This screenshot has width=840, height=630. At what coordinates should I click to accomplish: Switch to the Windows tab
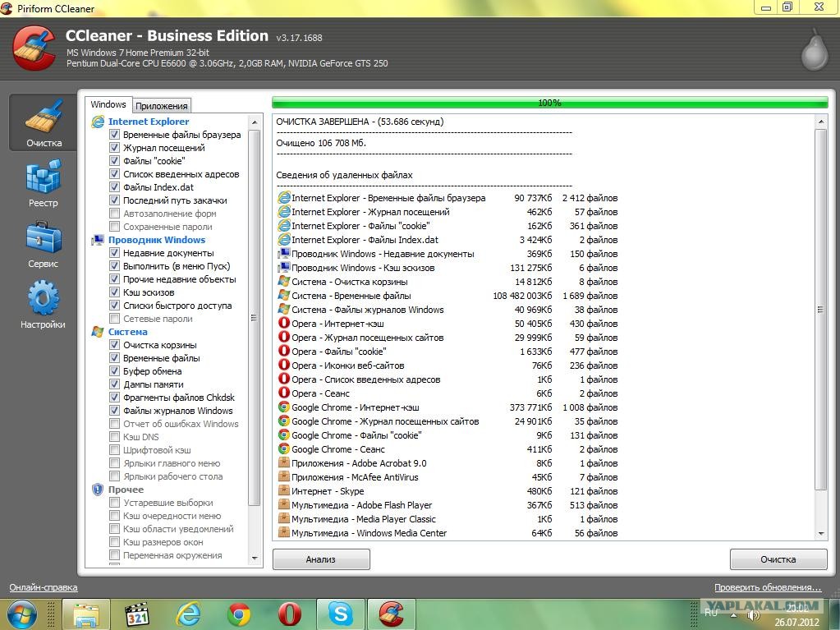(x=108, y=104)
